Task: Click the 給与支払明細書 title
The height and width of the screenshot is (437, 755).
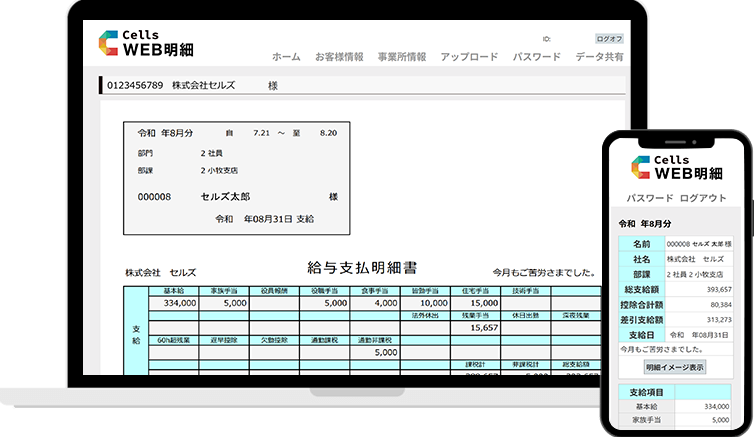Action: click(361, 268)
